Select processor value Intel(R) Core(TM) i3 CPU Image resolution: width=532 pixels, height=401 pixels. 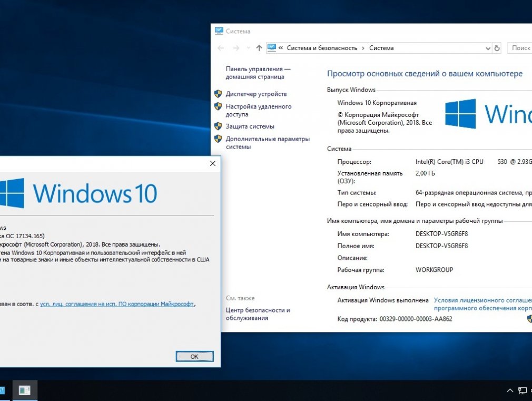point(449,162)
